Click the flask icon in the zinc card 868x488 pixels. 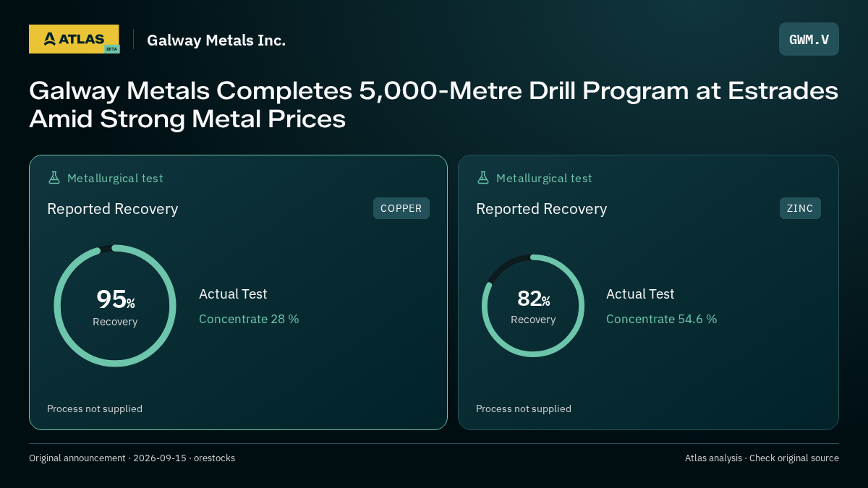(483, 178)
